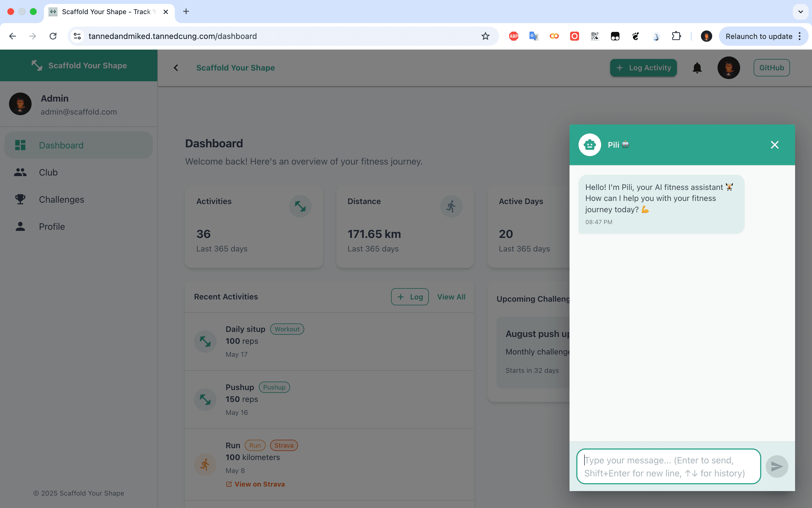This screenshot has height=508, width=812.
Task: Open site information icon in address bar
Action: click(78, 36)
